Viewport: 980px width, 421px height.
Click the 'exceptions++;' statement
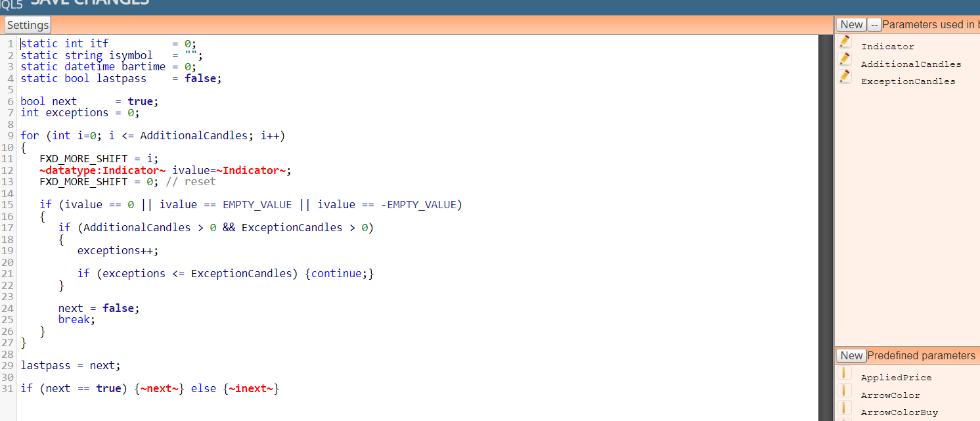coord(118,250)
